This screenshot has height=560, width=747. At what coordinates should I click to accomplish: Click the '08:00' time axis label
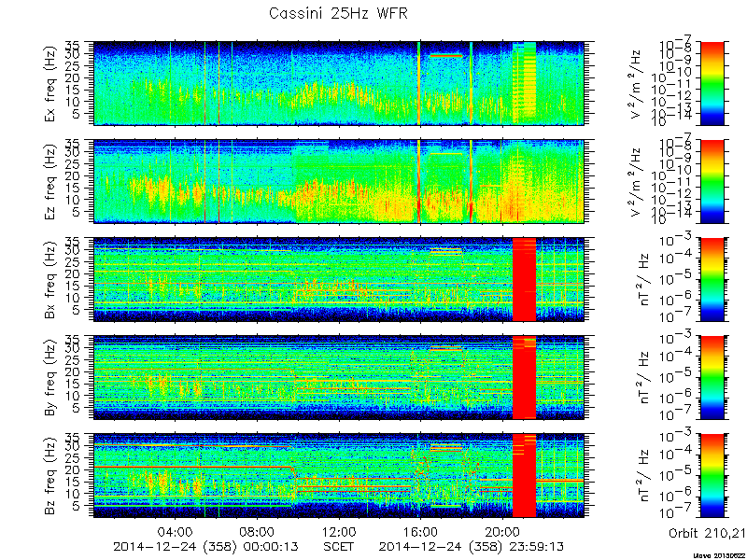(257, 531)
